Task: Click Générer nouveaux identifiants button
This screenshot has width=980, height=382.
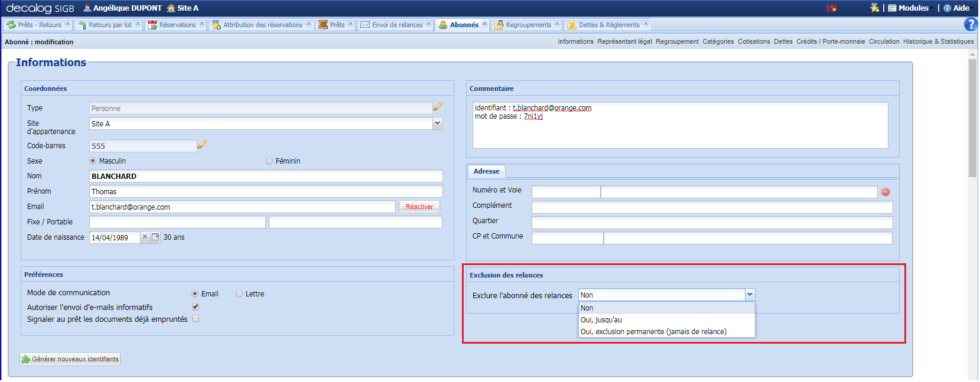Action: tap(70, 359)
